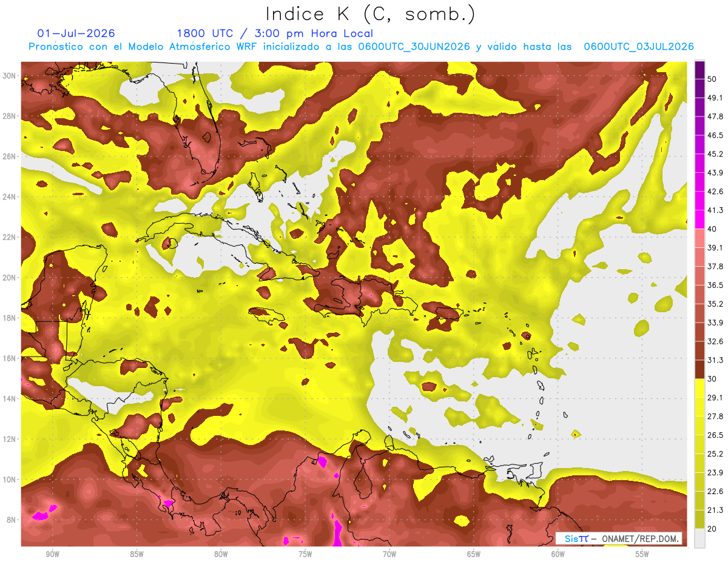This screenshot has height=562, width=728.
Task: Click the color bar value "50"
Action: pos(713,79)
